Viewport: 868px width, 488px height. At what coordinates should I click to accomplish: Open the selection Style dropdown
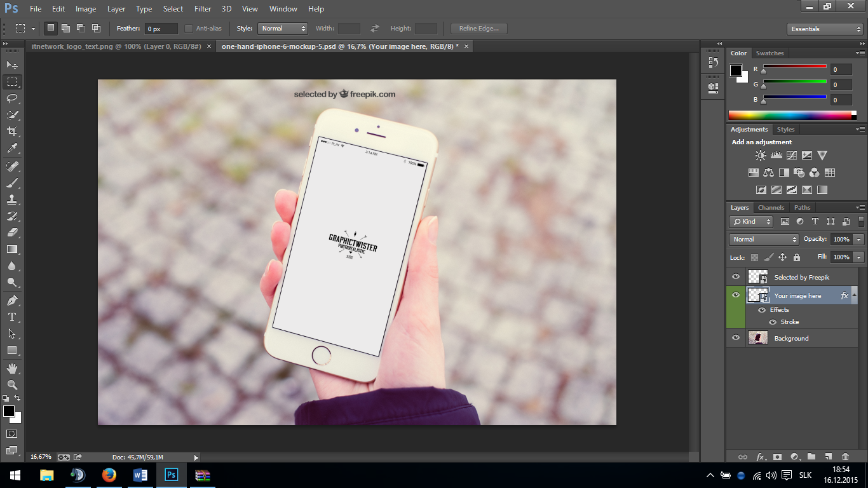[x=283, y=29]
